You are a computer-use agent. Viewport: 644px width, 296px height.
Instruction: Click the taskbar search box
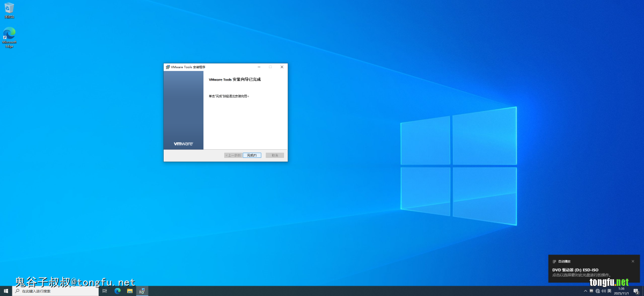[x=55, y=291]
